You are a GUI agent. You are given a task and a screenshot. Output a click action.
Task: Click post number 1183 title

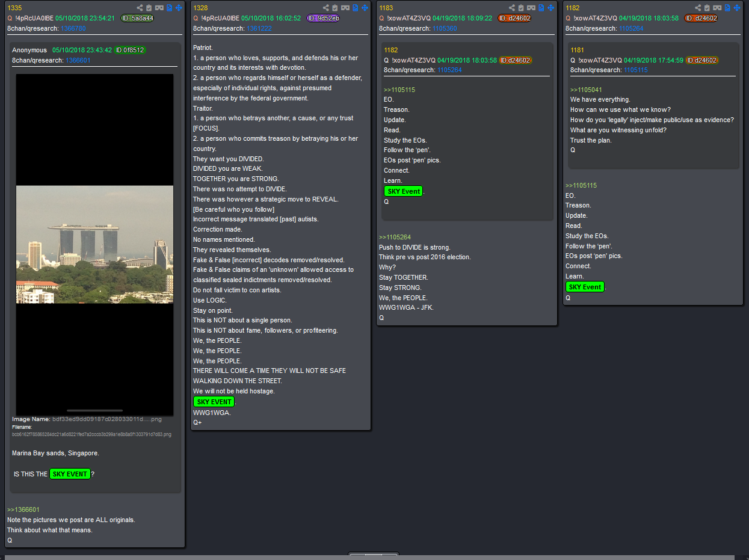coord(386,8)
